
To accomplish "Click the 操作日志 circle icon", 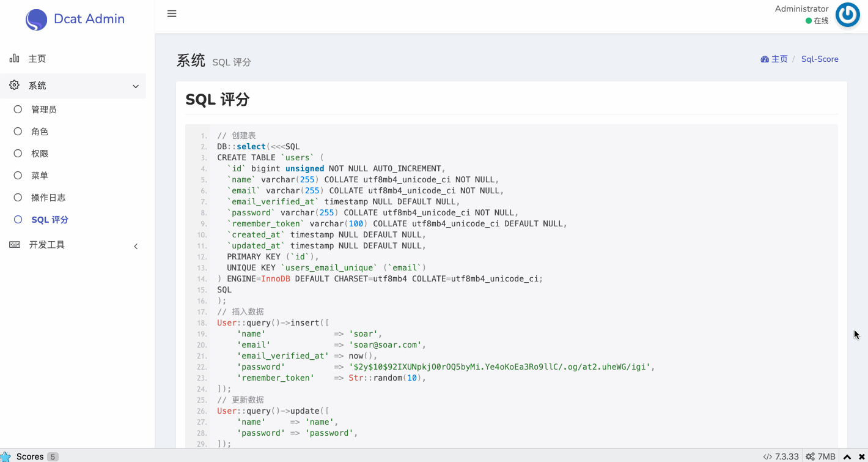I will [18, 197].
